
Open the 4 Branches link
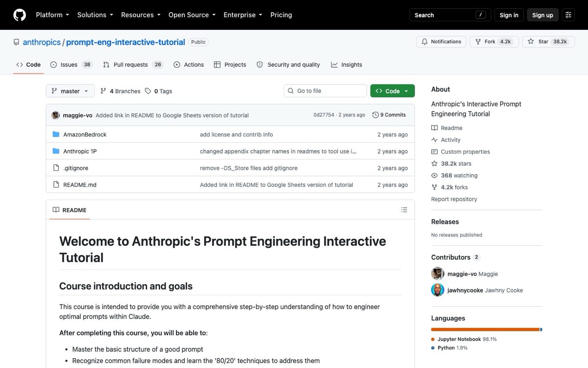click(120, 91)
